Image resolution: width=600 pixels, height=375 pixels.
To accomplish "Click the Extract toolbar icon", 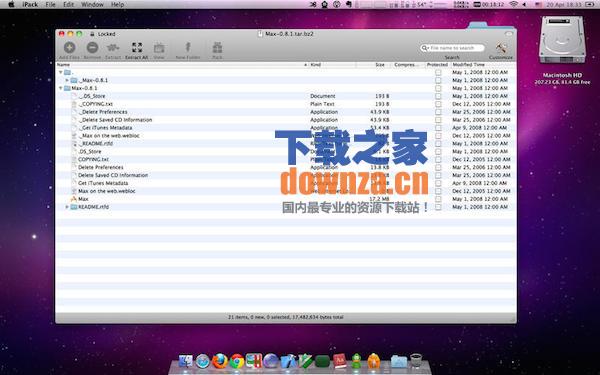I will pyautogui.click(x=113, y=48).
